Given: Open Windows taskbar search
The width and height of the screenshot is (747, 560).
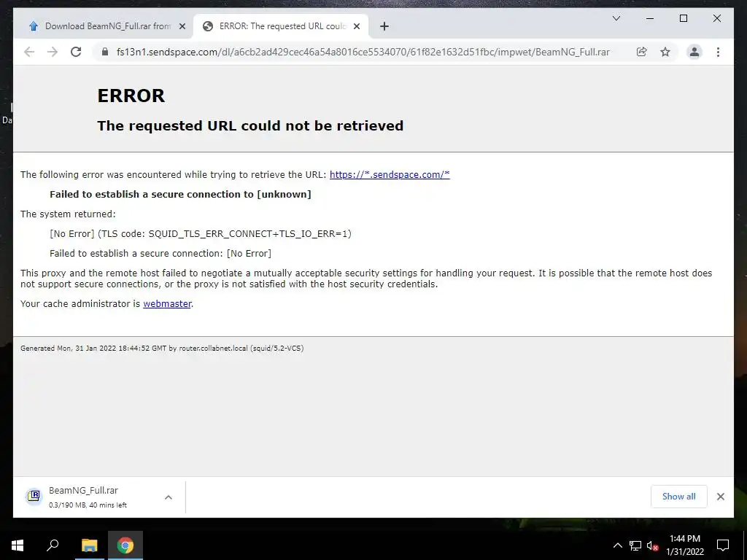Looking at the screenshot, I should coord(53,545).
